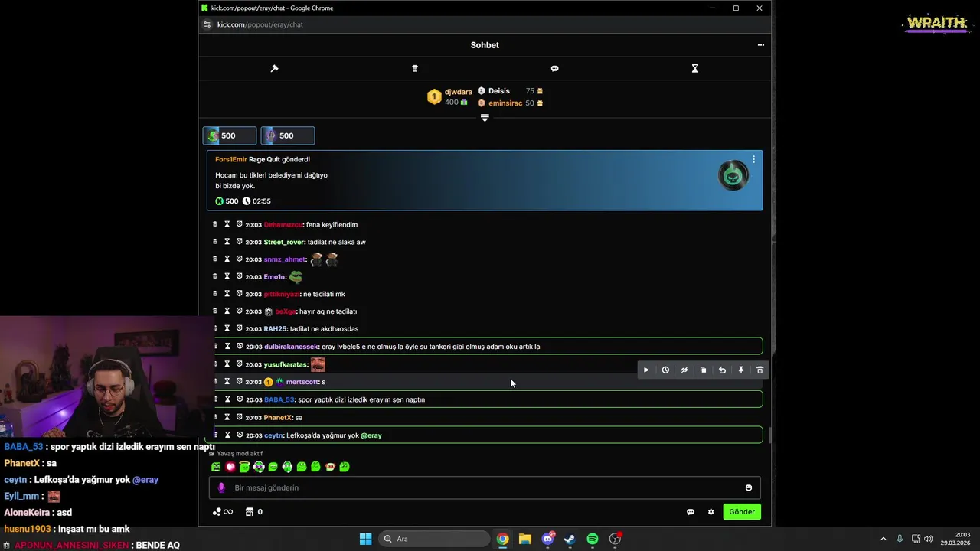980x551 pixels.
Task: Open djwdara's profile from the leaderboard
Action: pos(459,92)
